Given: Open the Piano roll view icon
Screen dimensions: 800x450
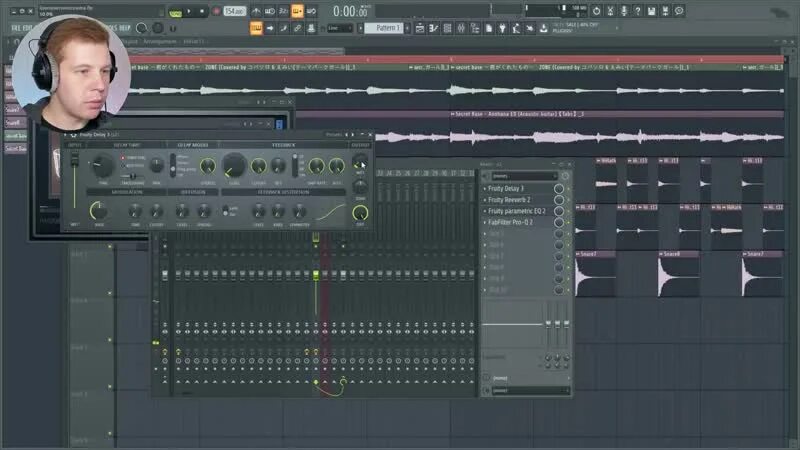Looking at the screenshot, I should (x=434, y=29).
